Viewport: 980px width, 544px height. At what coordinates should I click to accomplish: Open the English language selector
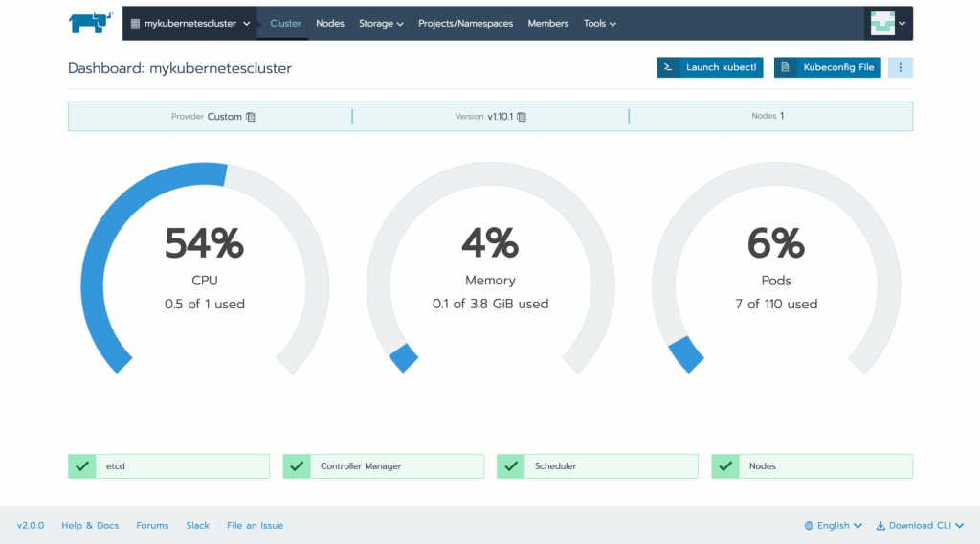pyautogui.click(x=833, y=525)
